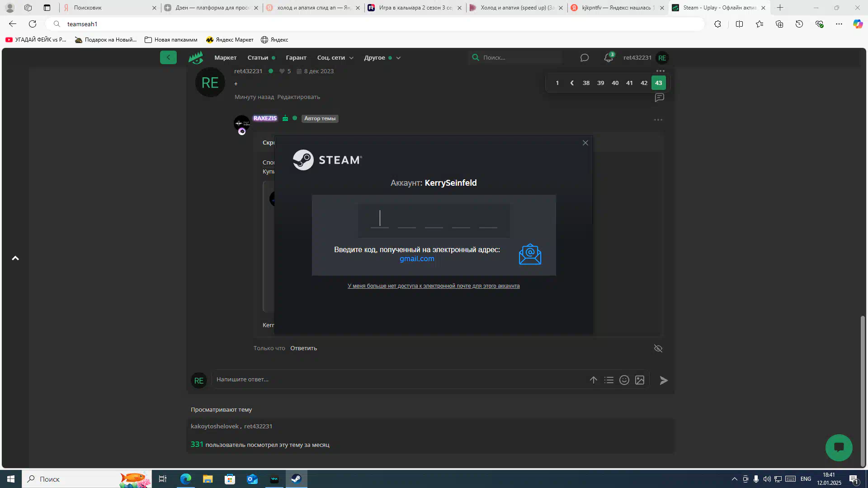
Task: Open browser history icon
Action: pos(799,24)
